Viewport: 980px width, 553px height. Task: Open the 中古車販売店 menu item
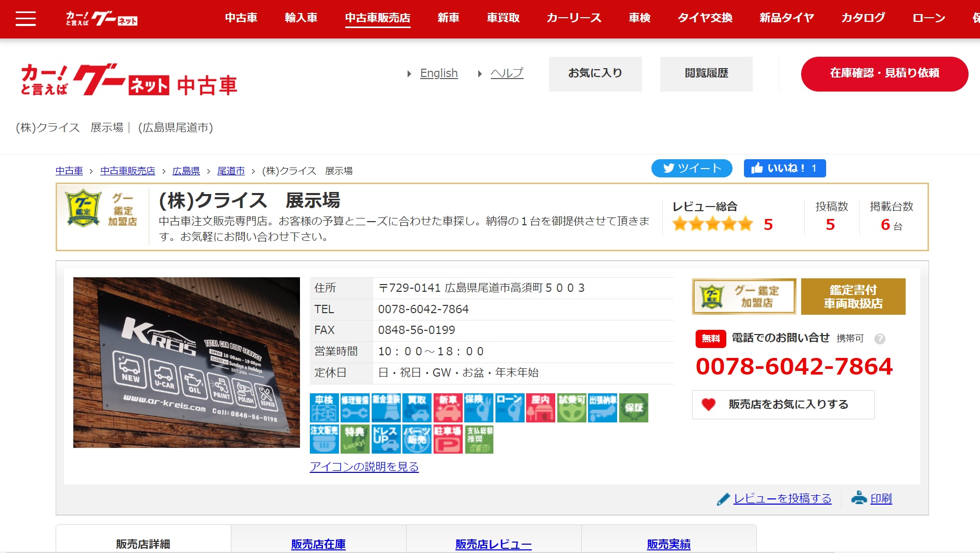click(377, 17)
